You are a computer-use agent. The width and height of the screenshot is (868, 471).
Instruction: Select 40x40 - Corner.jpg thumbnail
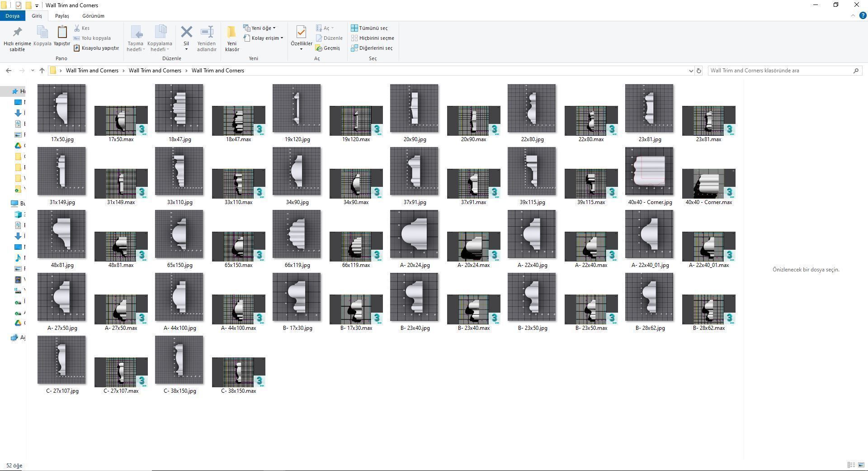click(649, 171)
